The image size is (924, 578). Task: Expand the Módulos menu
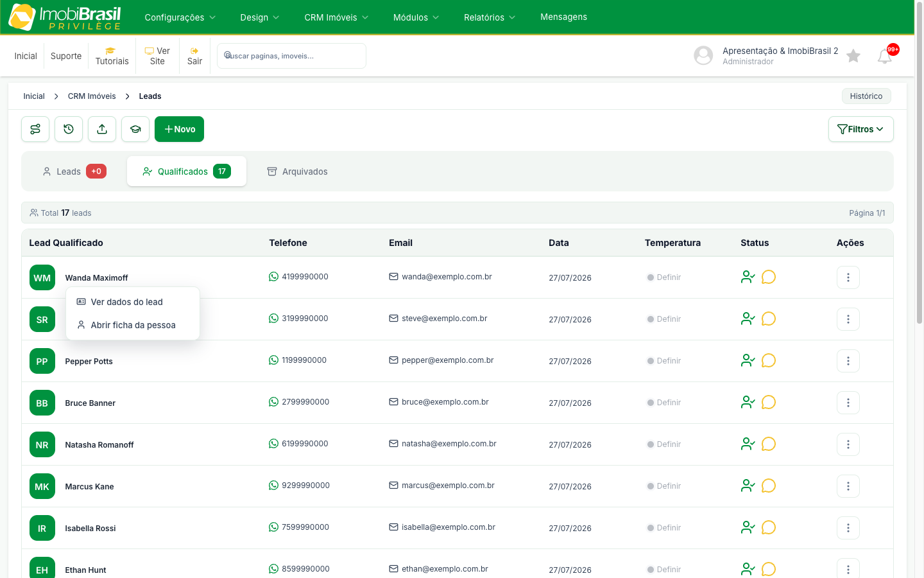pos(416,17)
